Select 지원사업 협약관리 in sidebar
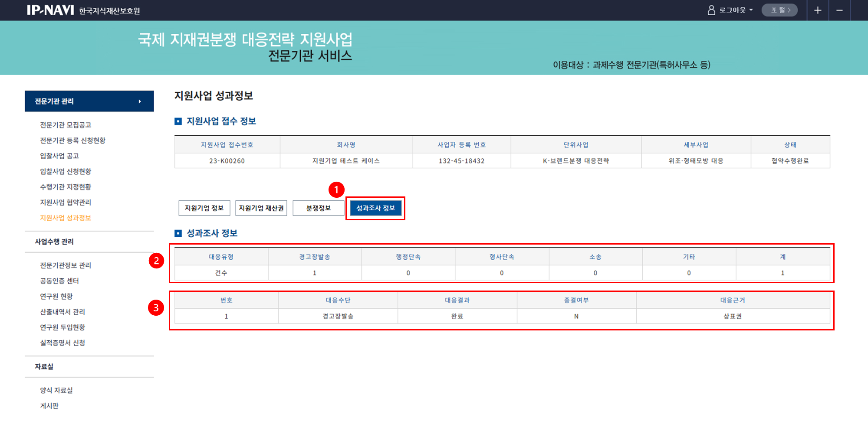 click(x=66, y=203)
